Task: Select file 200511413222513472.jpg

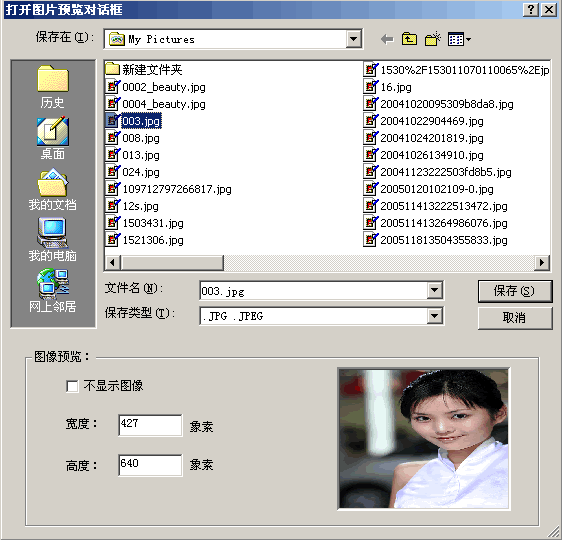Action: point(444,206)
